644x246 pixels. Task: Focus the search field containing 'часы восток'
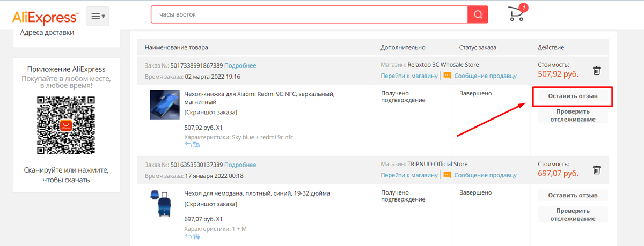click(x=309, y=14)
